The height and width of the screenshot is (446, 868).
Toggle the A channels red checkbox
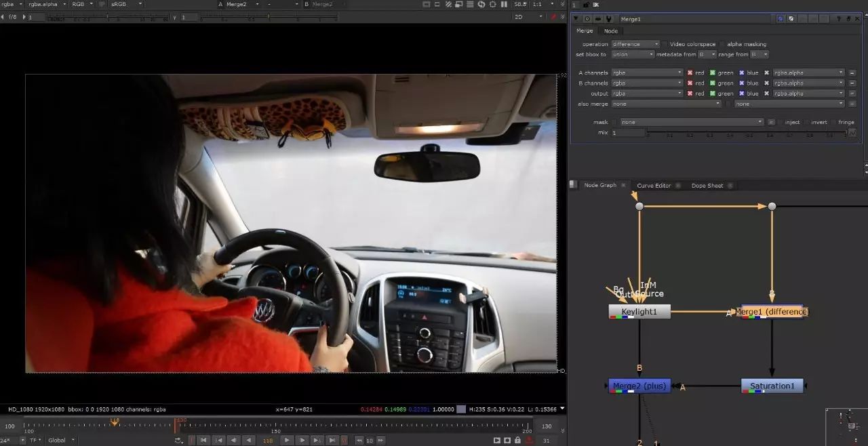tap(690, 73)
